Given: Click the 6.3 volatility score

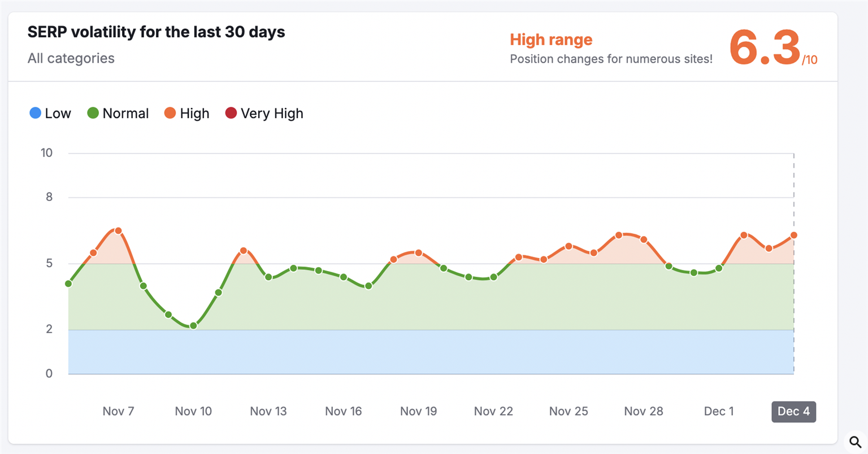Looking at the screenshot, I should pyautogui.click(x=765, y=48).
